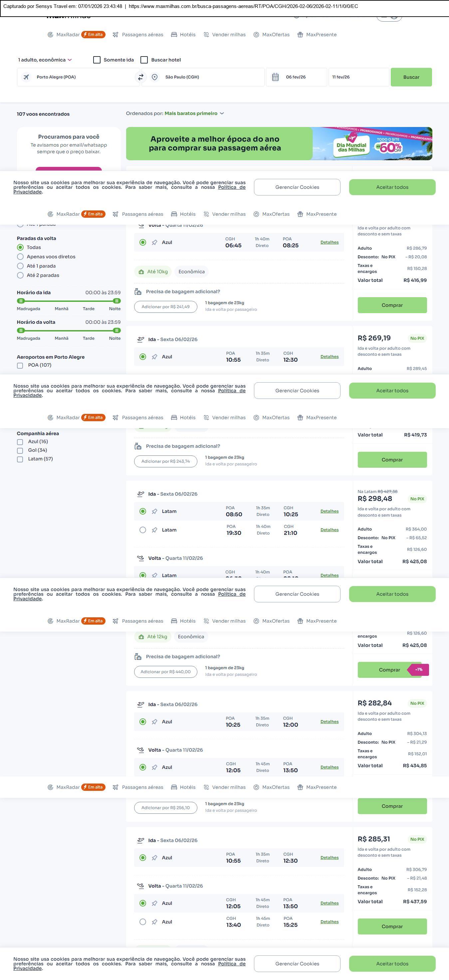The width and height of the screenshot is (449, 980).
Task: Click the 'Adicionar por R$ 241,49' baggage button
Action: click(165, 307)
